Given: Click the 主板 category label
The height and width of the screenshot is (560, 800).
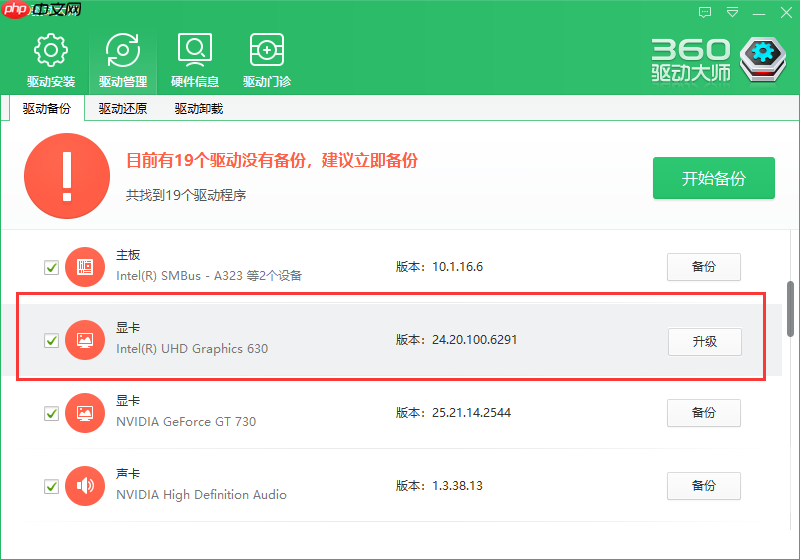Looking at the screenshot, I should click(x=128, y=254).
